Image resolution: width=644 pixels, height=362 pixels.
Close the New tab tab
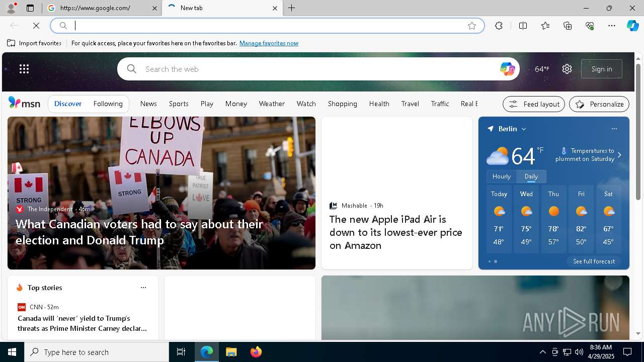275,8
